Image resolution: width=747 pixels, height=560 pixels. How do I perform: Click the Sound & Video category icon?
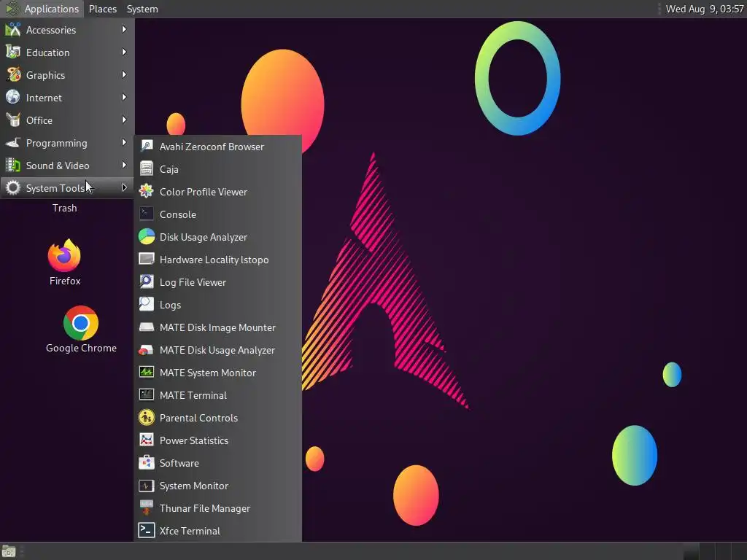pos(13,166)
